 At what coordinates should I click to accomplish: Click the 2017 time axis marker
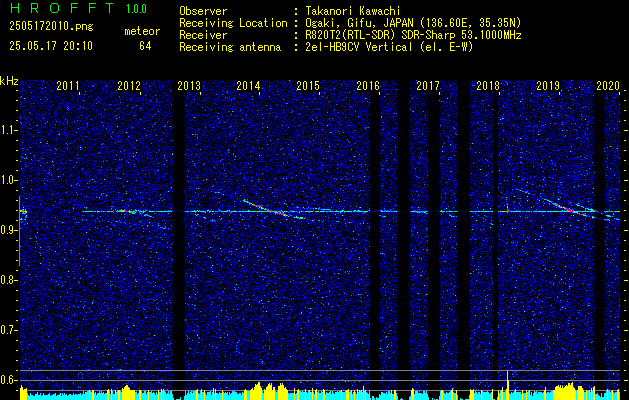428,85
